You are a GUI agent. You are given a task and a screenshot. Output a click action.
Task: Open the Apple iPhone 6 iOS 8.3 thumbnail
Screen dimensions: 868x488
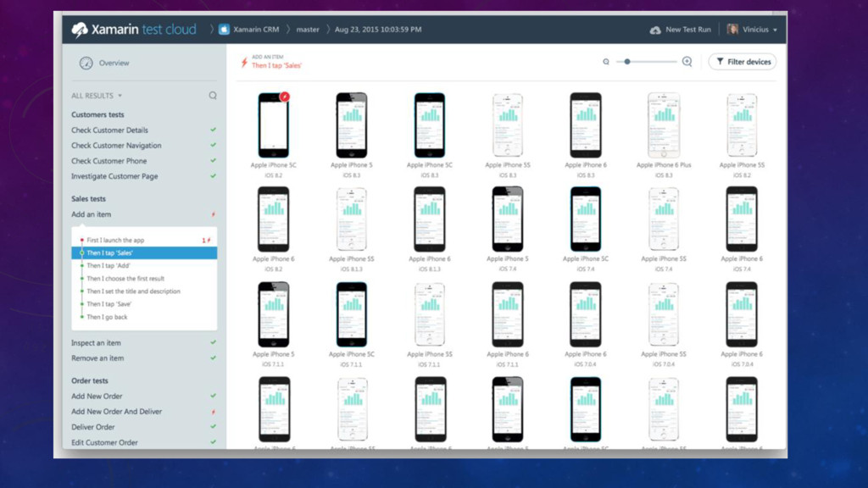[x=586, y=125]
